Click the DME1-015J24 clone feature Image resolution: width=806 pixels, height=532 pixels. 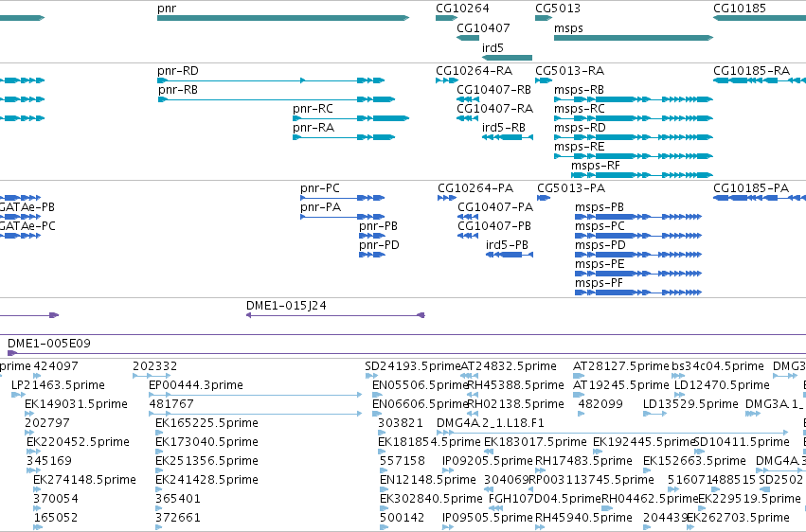[335, 315]
